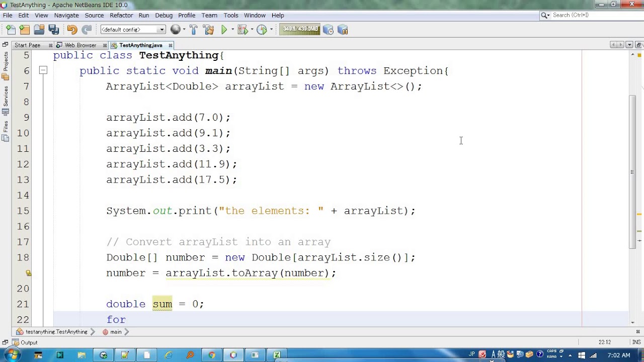
Task: Toggle the INS insert mode indicator
Action: tap(635, 342)
